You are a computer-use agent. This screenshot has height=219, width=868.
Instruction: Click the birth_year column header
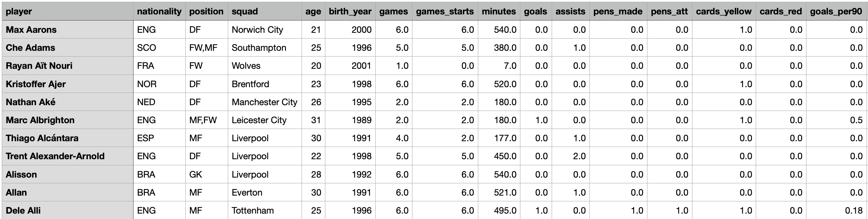[350, 12]
